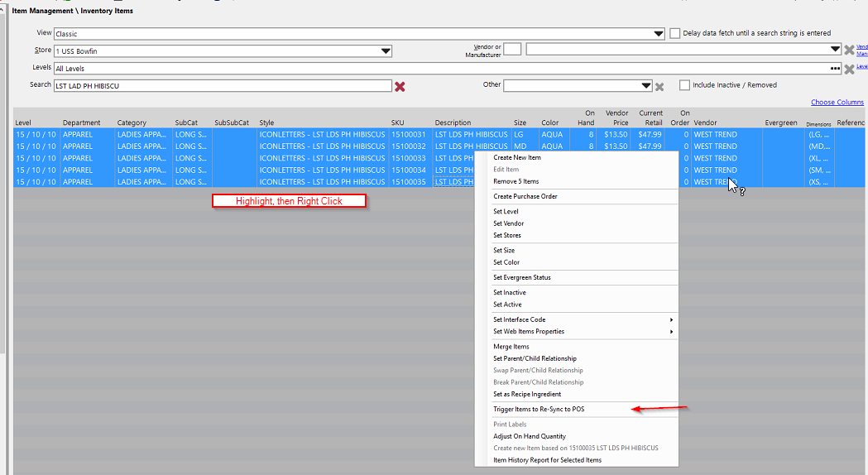This screenshot has width=868, height=475.
Task: Open Levels picker with ellipsis button
Action: click(x=835, y=69)
